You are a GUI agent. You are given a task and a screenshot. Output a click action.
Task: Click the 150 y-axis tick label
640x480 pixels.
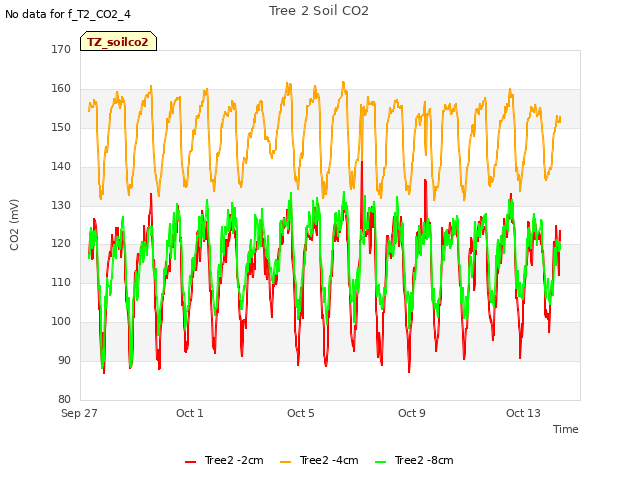pos(61,127)
